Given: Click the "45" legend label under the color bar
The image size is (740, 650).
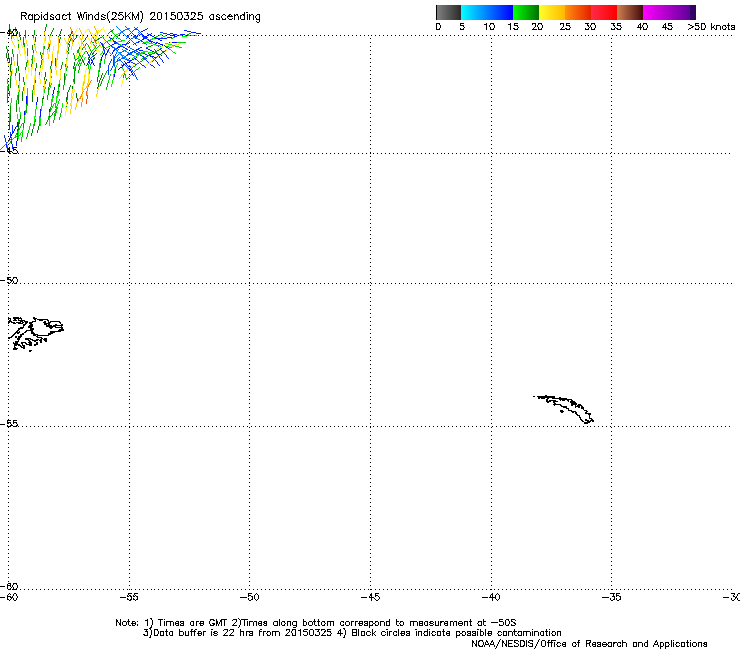Looking at the screenshot, I should point(667,27).
